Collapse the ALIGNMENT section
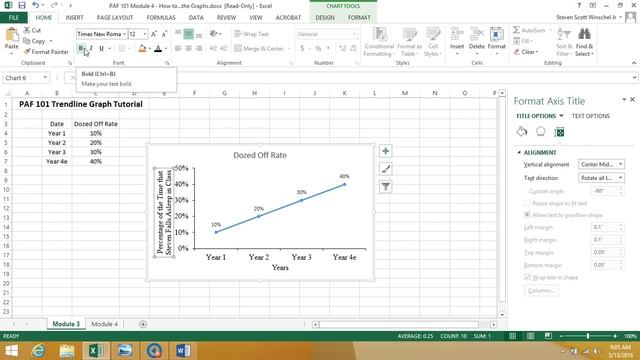 519,152
